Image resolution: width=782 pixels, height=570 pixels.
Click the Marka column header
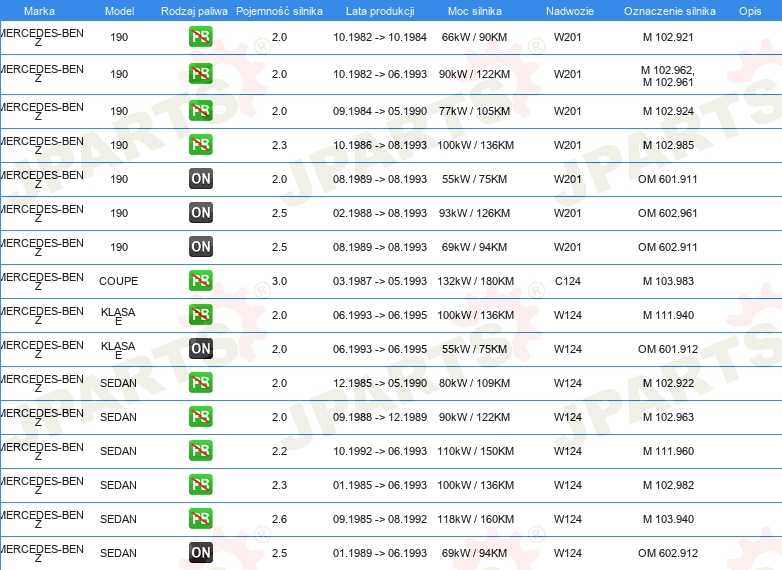point(39,11)
